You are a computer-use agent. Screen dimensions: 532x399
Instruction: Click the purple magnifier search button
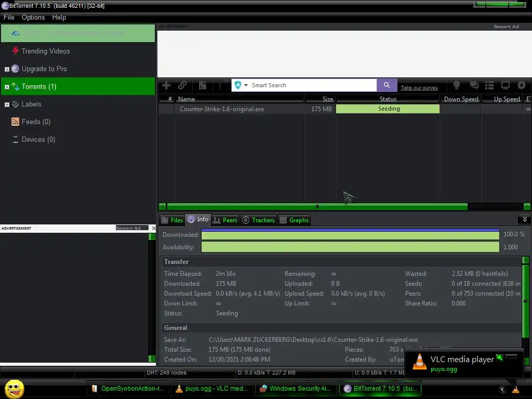(x=387, y=85)
